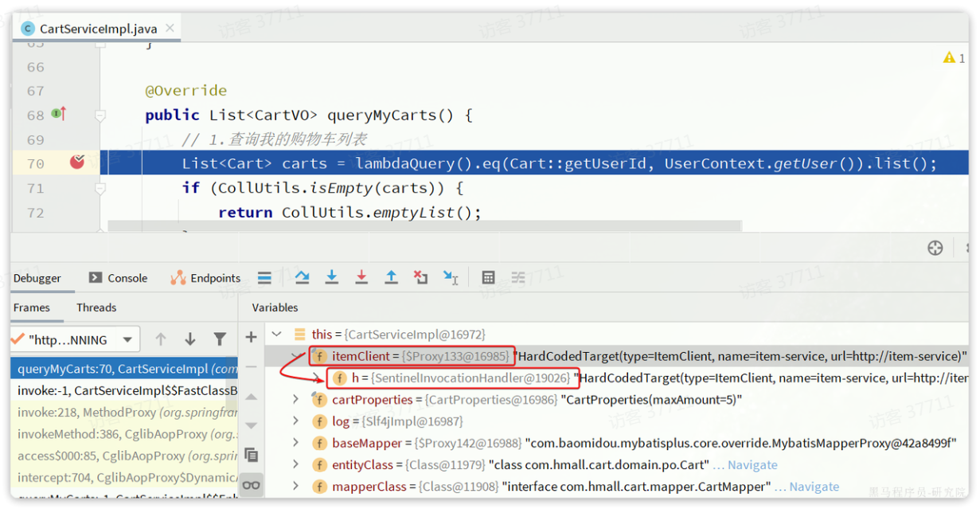The image size is (980, 509).
Task: Click 'return CollUtils.emptyList();' on line 72
Action: tap(350, 213)
